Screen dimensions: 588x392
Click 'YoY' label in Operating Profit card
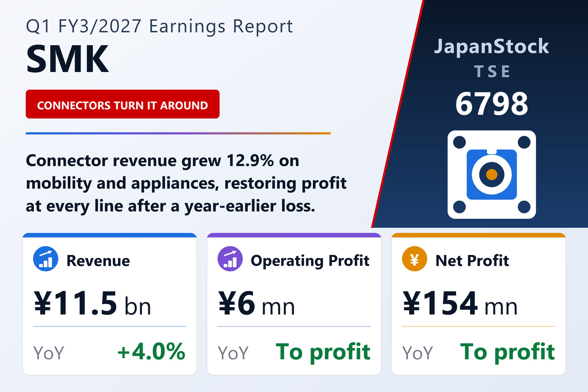point(233,353)
